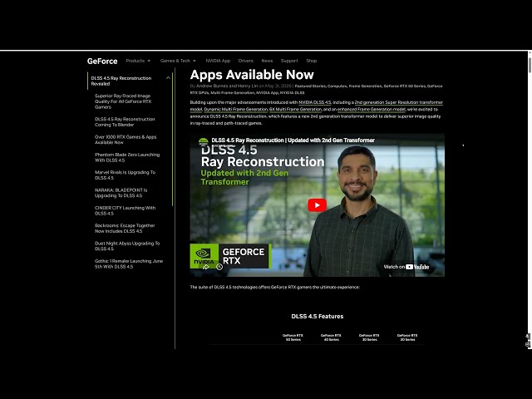Click GeForce RTX 20 Series column header

click(x=407, y=337)
